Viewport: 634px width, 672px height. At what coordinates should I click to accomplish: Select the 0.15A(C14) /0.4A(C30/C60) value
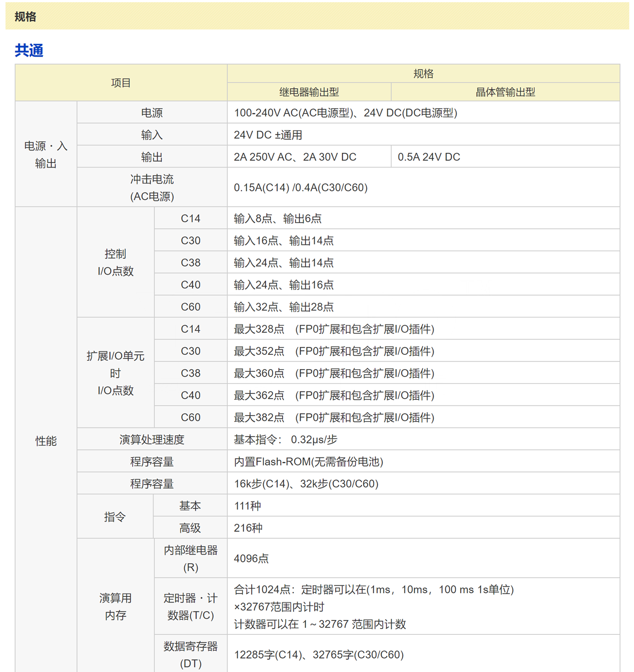pyautogui.click(x=423, y=187)
